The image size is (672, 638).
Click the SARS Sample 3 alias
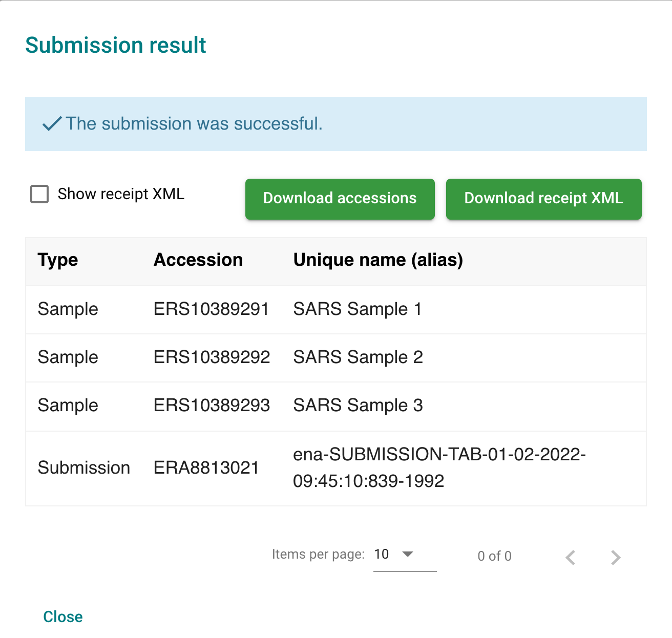[x=358, y=406]
